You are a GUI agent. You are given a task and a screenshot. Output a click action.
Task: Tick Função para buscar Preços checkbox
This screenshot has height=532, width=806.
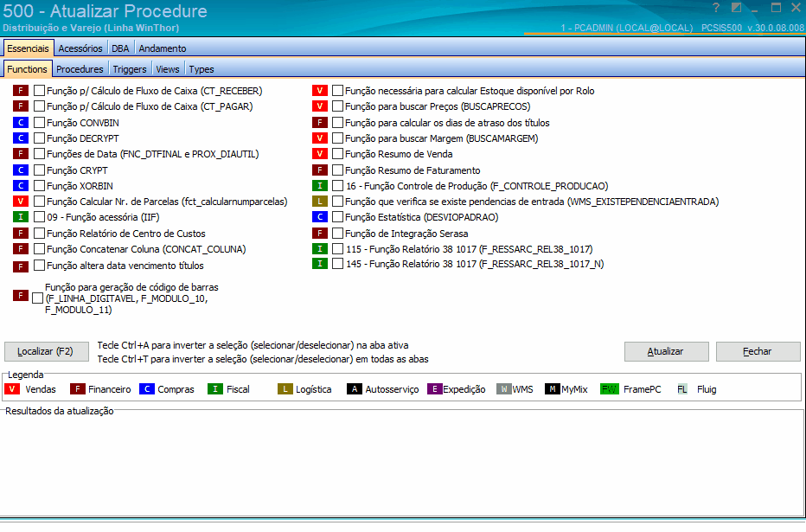(x=337, y=106)
